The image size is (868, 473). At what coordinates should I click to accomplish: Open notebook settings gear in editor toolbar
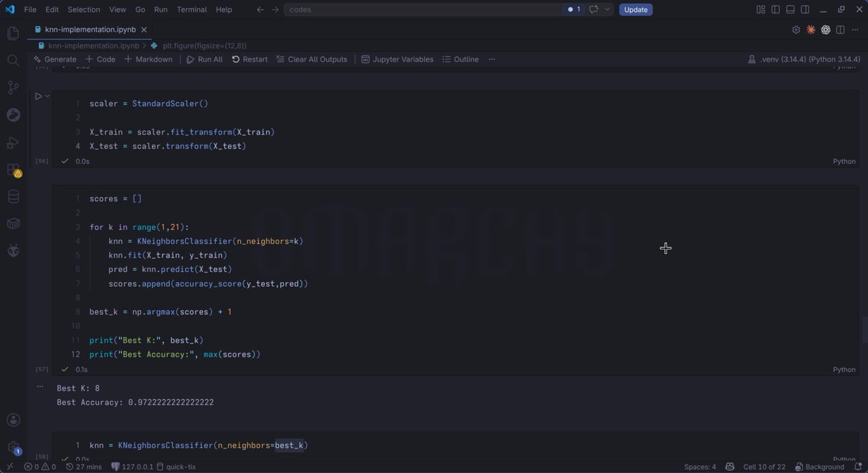pyautogui.click(x=796, y=30)
